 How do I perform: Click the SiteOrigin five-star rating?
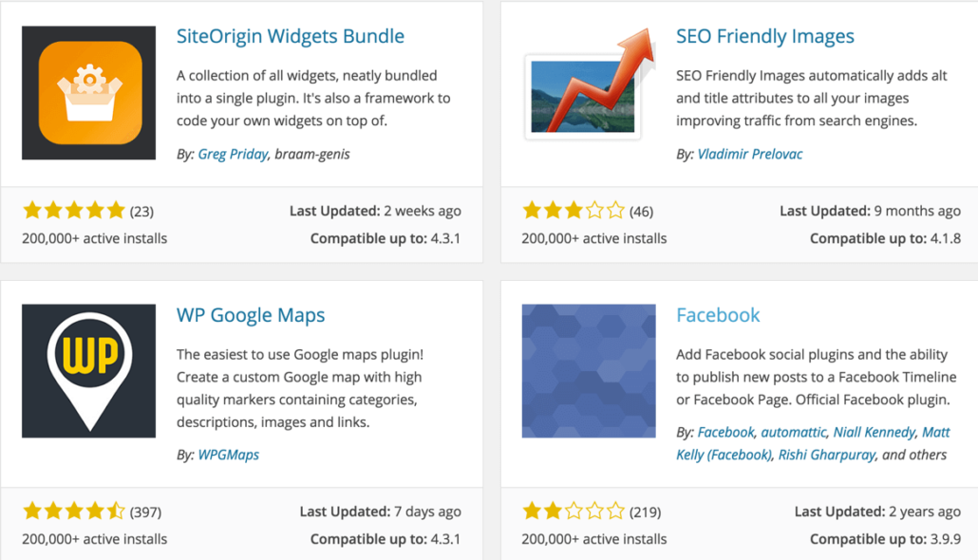tap(73, 211)
